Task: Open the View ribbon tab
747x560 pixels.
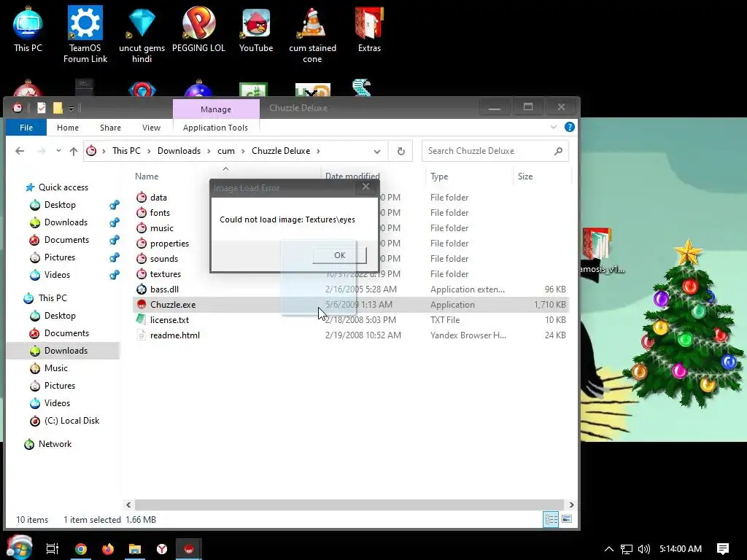Action: (x=151, y=128)
